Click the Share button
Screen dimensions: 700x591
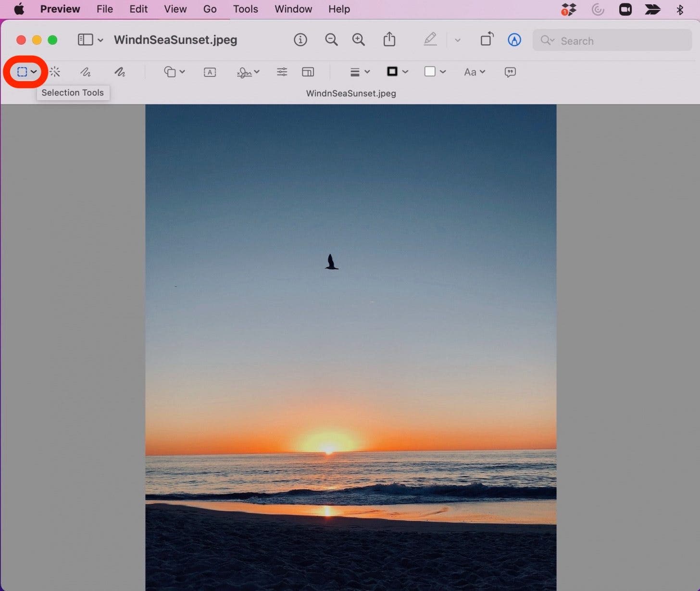[389, 39]
